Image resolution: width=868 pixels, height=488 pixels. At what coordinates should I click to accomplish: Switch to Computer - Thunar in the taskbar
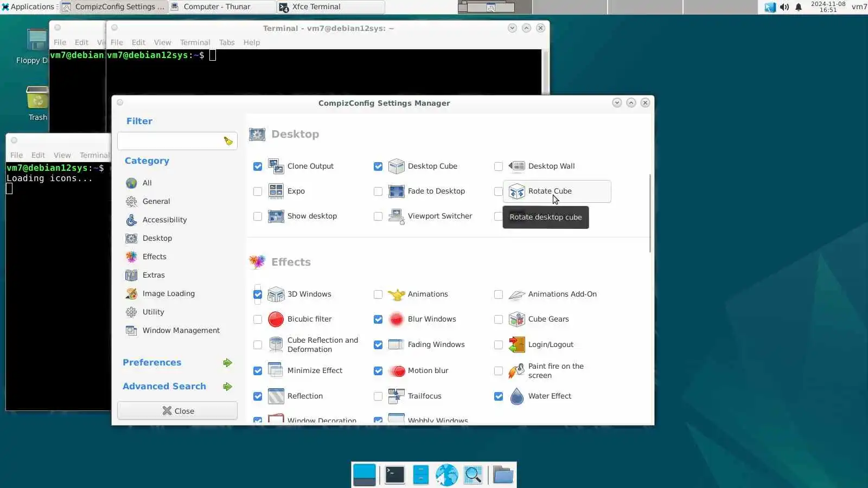pos(222,7)
